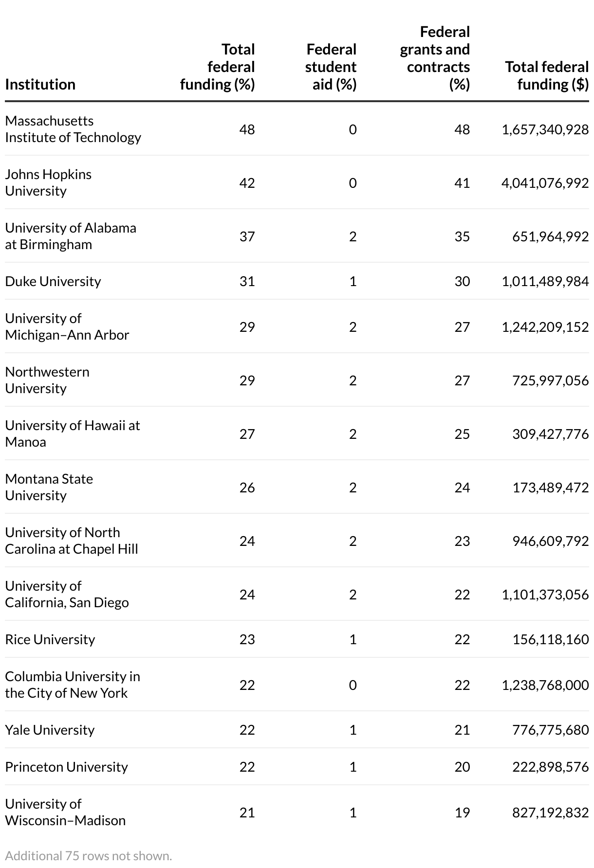Click the Total federal funding ($) header
The width and height of the screenshot is (594, 868).
547,75
